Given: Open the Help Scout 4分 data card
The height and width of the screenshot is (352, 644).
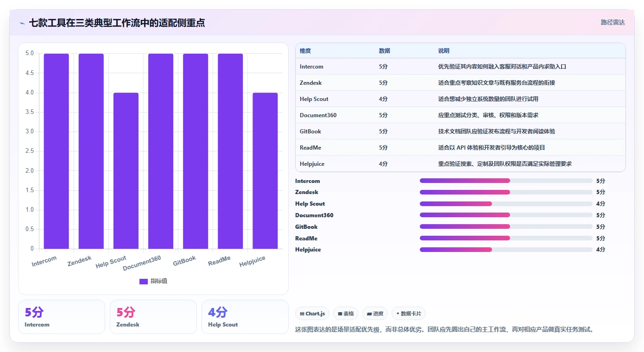Looking at the screenshot, I should point(245,317).
